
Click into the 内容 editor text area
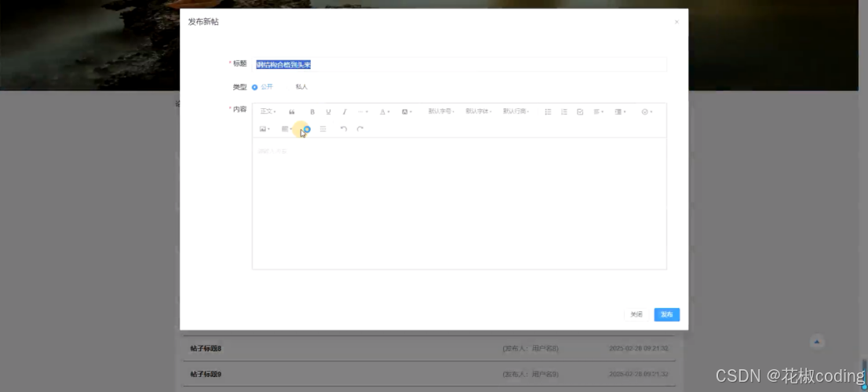pyautogui.click(x=459, y=203)
